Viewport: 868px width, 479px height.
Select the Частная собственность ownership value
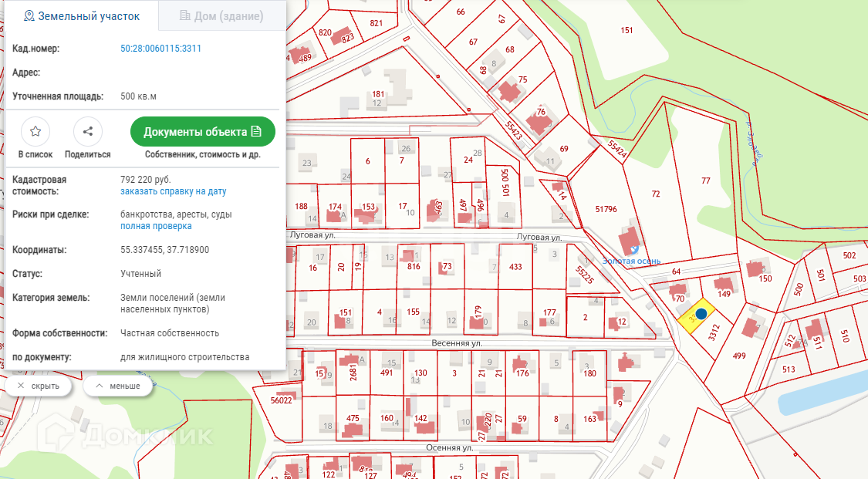click(x=170, y=333)
